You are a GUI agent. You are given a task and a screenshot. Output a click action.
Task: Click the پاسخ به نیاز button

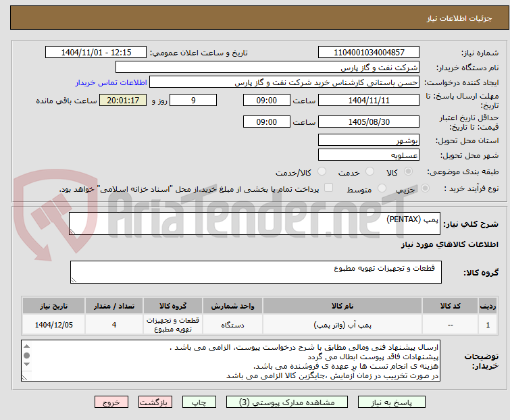click(391, 402)
